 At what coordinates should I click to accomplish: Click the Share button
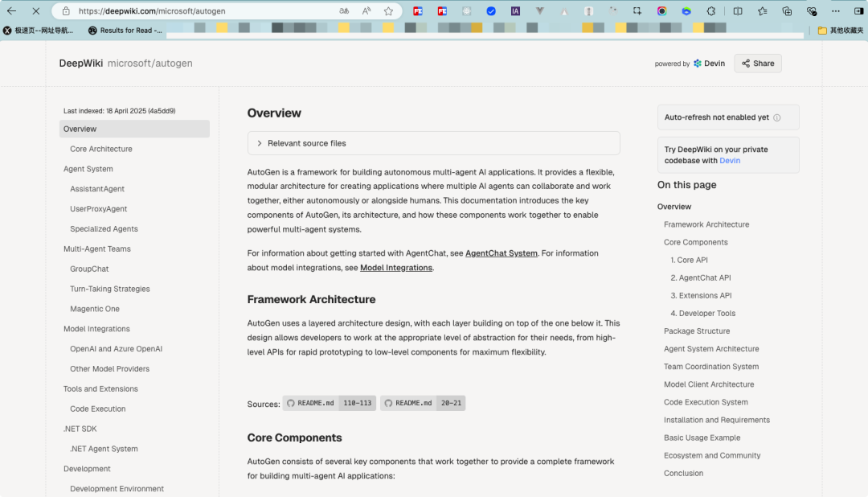(x=758, y=64)
